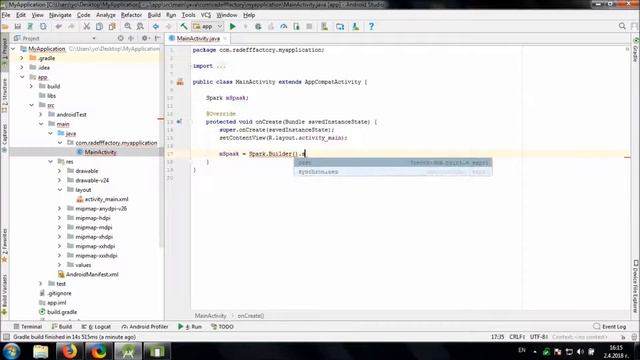640x360 pixels.
Task: Click the Find magnifier icon
Action: pyautogui.click(x=128, y=27)
